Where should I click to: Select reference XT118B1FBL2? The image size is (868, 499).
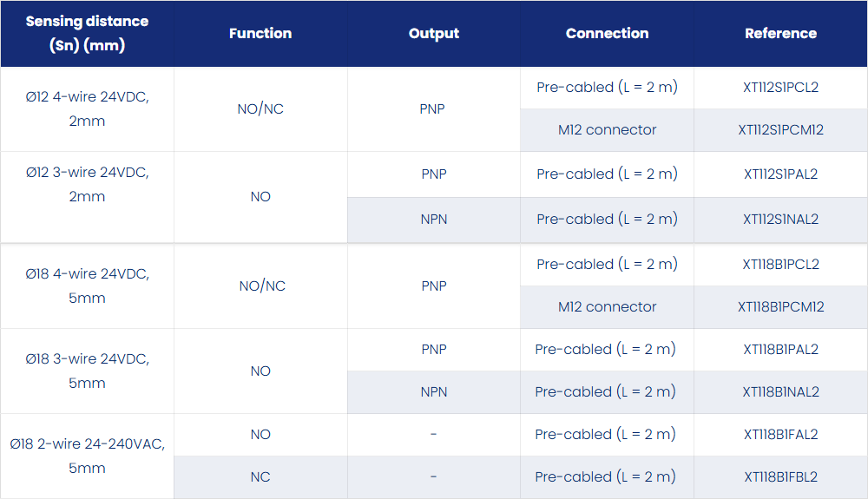(780, 477)
